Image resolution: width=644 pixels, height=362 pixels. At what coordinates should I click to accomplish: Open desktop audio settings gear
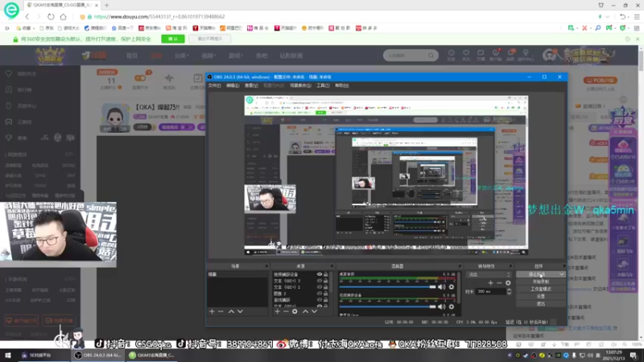pos(452,287)
